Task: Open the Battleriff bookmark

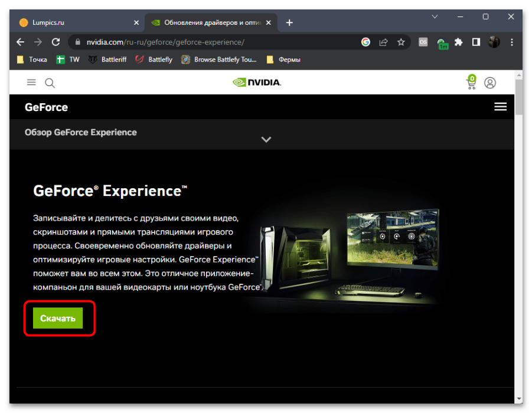Action: point(107,60)
